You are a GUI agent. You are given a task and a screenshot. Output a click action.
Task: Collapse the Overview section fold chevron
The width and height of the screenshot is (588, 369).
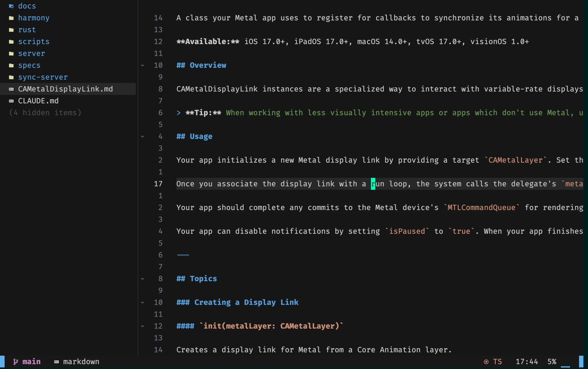(142, 65)
